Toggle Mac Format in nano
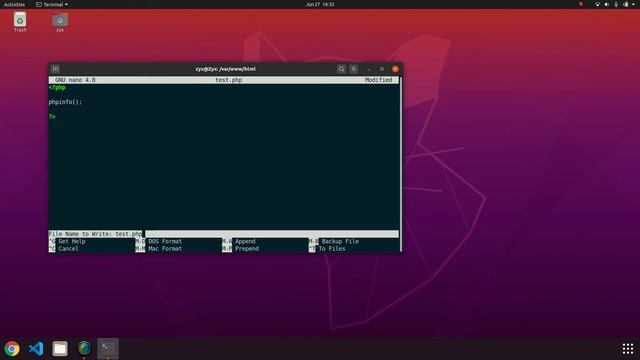 159,249
